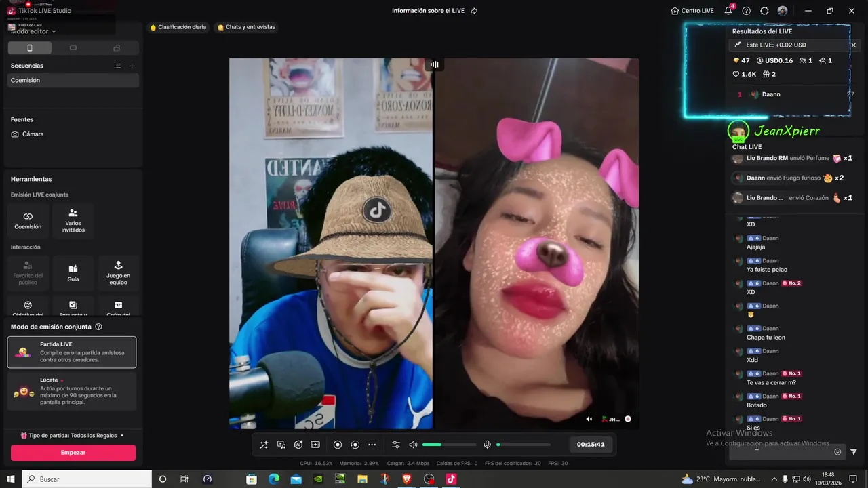Expand the Modo editor dropdown
Image resolution: width=868 pixels, height=488 pixels.
[x=33, y=31]
